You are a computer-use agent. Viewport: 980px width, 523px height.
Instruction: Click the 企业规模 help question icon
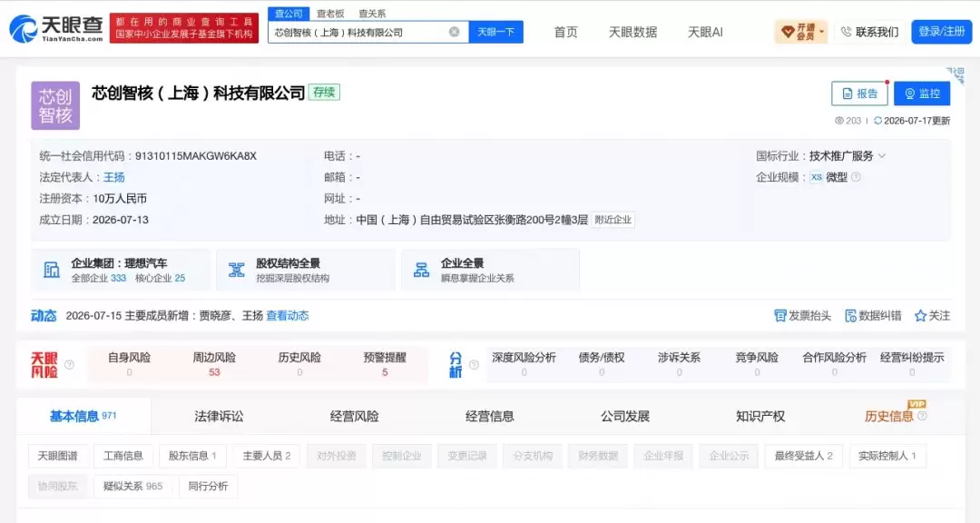click(x=857, y=177)
